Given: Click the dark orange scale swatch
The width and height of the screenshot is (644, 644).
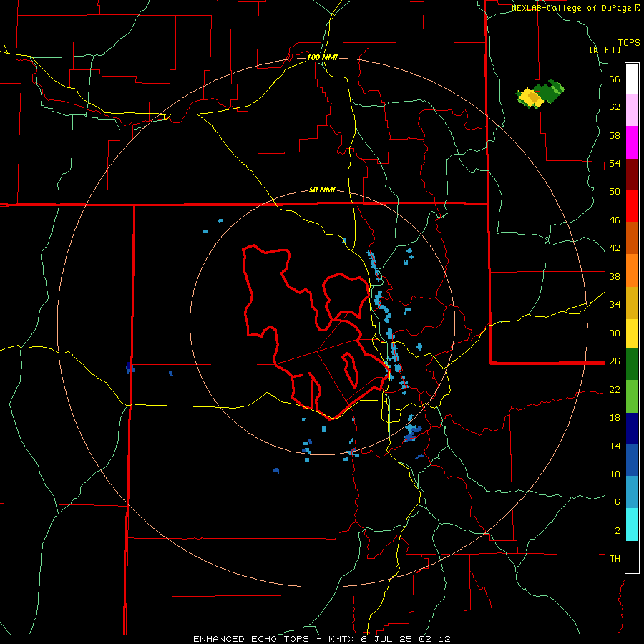Looking at the screenshot, I should [632, 238].
